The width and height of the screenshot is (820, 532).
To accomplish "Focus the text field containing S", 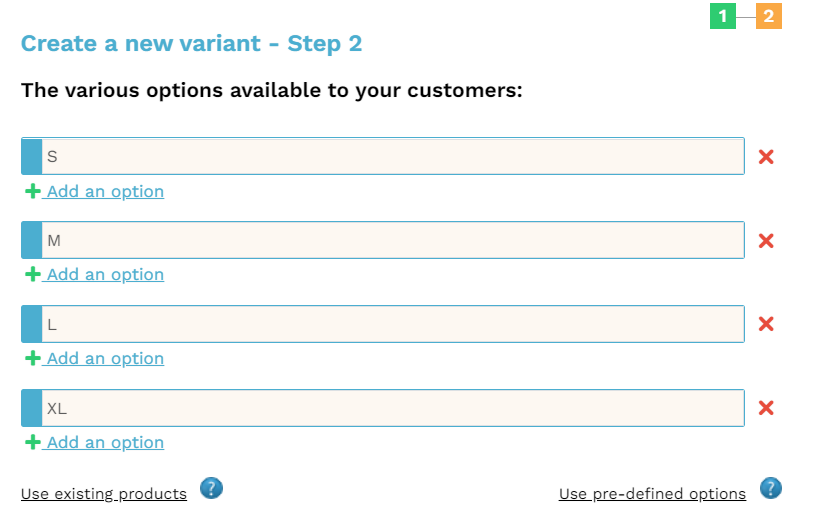I will coord(393,156).
